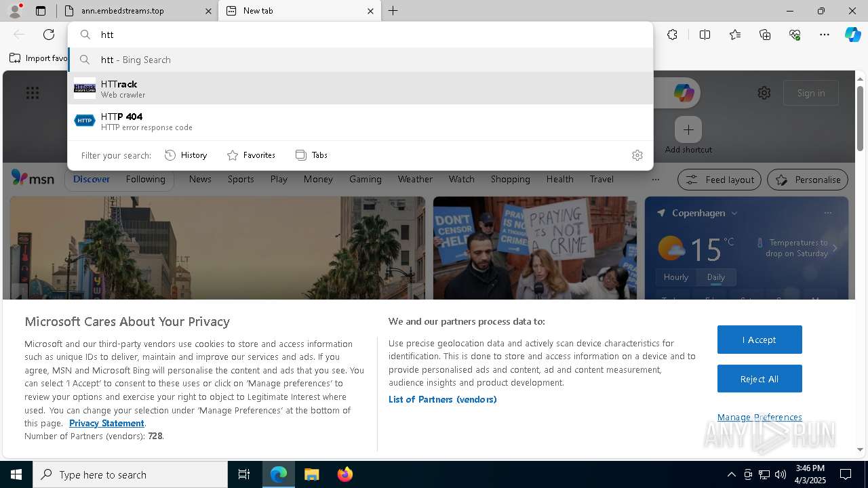
Task: Select the Discover tab
Action: pyautogui.click(x=92, y=179)
